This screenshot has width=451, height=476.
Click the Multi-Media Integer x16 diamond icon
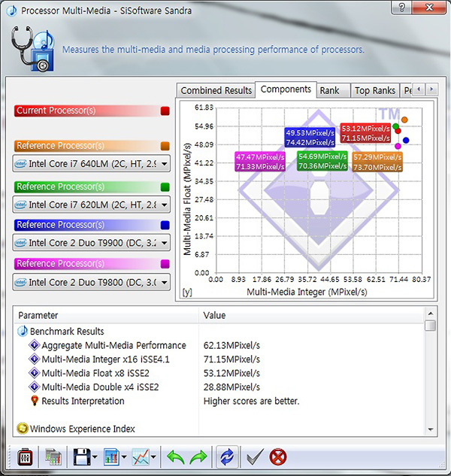pos(35,359)
